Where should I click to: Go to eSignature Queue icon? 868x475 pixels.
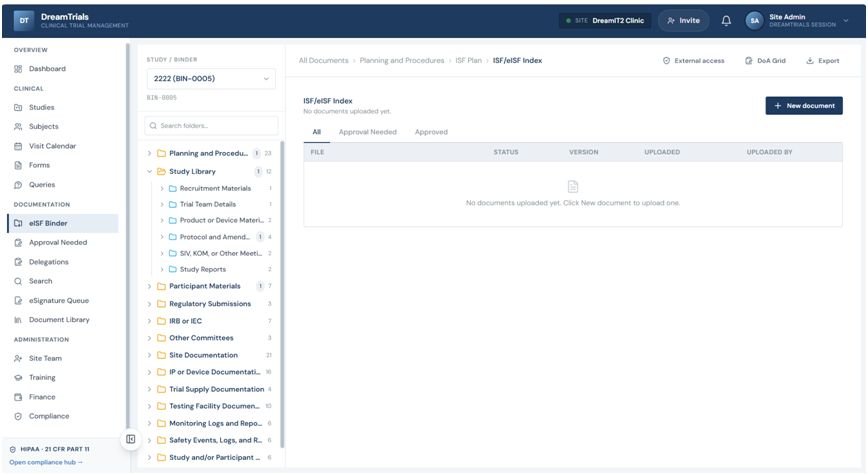coord(18,301)
